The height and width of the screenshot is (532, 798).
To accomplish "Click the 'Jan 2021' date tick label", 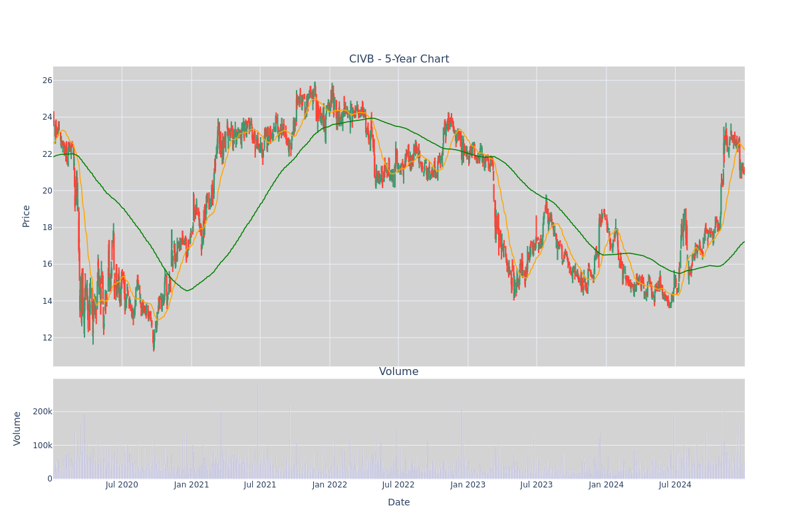I will point(192,485).
